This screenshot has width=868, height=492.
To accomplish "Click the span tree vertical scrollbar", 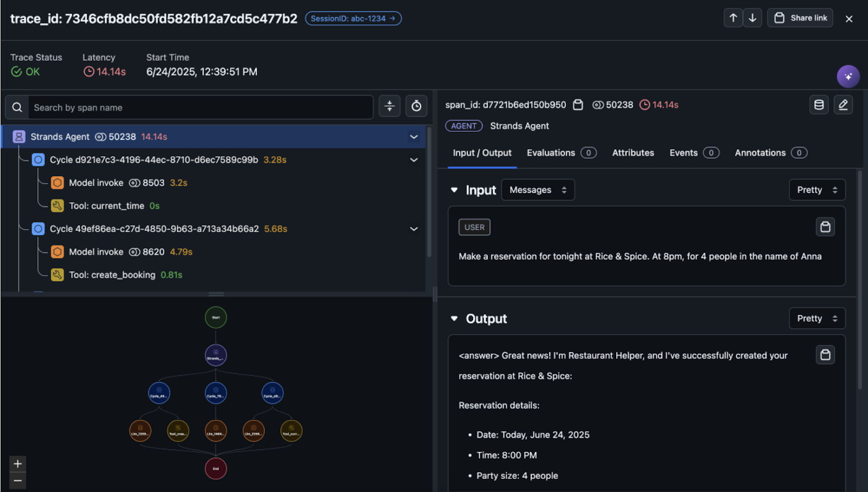I will pyautogui.click(x=429, y=192).
